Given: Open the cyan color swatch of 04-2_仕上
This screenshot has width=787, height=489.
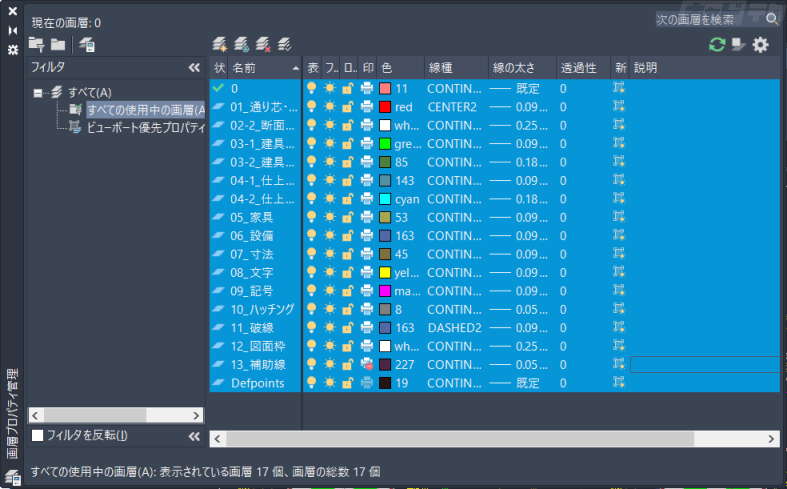Looking at the screenshot, I should (385, 199).
